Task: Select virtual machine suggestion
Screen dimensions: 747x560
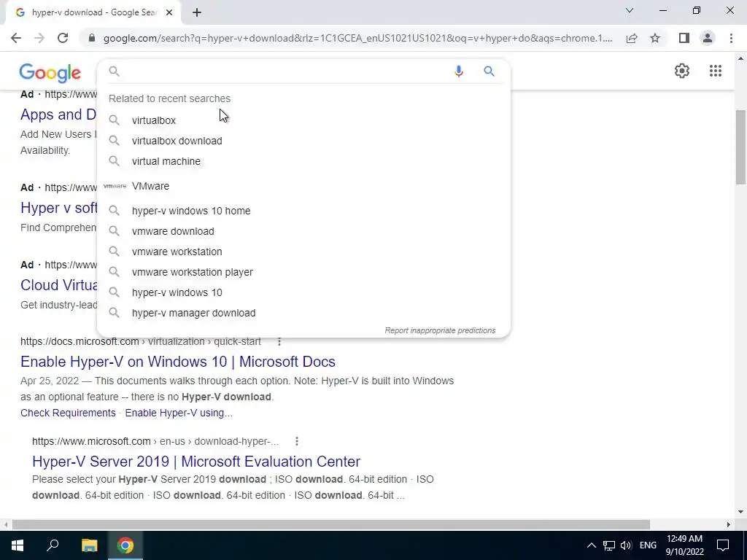Action: click(x=303, y=161)
